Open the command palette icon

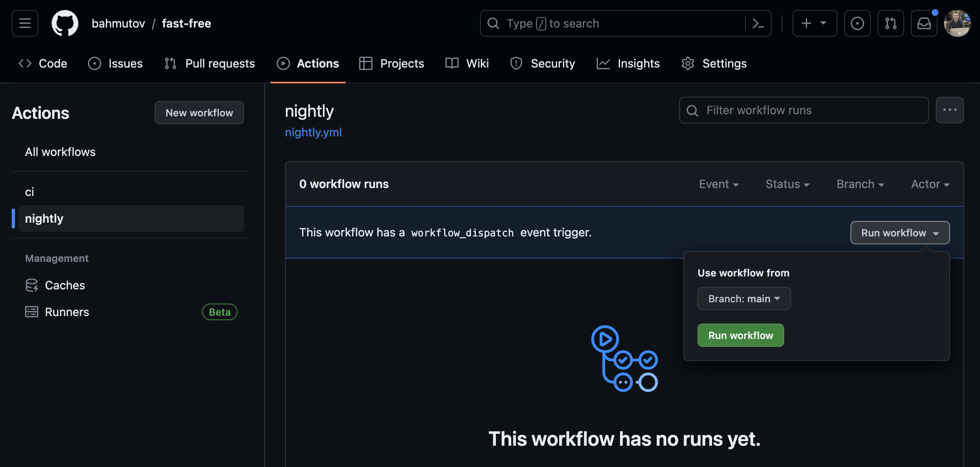tap(758, 23)
